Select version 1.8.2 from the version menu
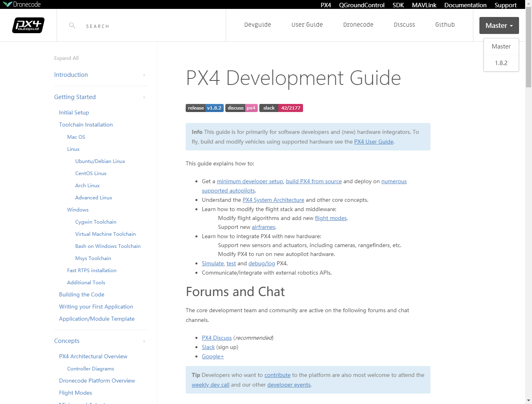532x404 pixels. pos(501,63)
